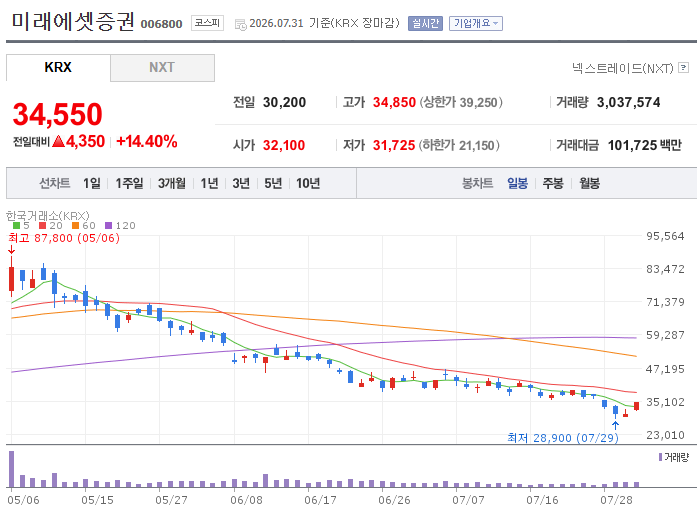Click the previous close value 30,200
This screenshot has height=512, width=697.
[x=284, y=103]
